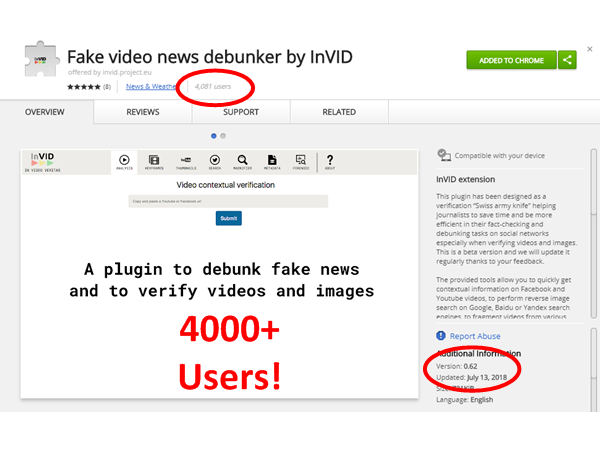Image resolution: width=600 pixels, height=450 pixels.
Task: Click the Report Abuse exclamation icon
Action: click(x=441, y=336)
